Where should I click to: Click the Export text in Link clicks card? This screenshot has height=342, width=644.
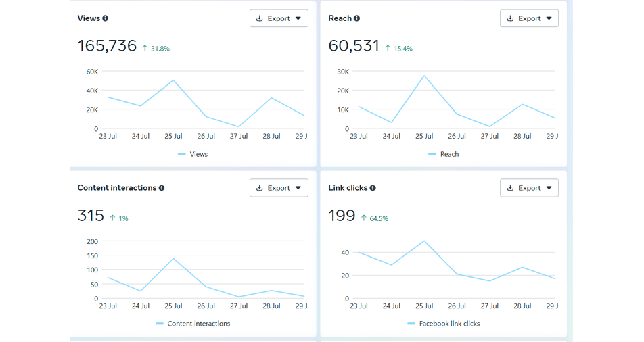coord(530,188)
